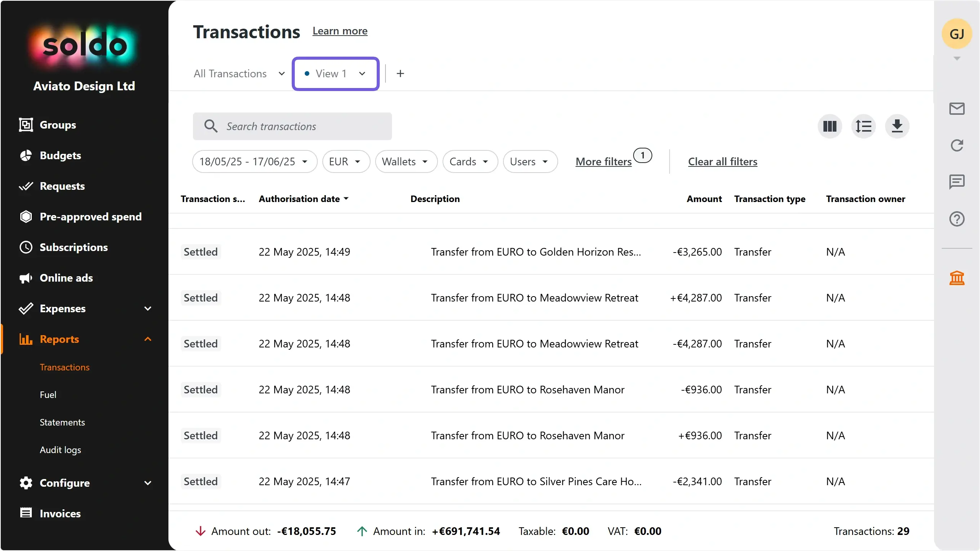Screen dimensions: 980x551
Task: Open the EUR currency dropdown
Action: [x=346, y=161]
